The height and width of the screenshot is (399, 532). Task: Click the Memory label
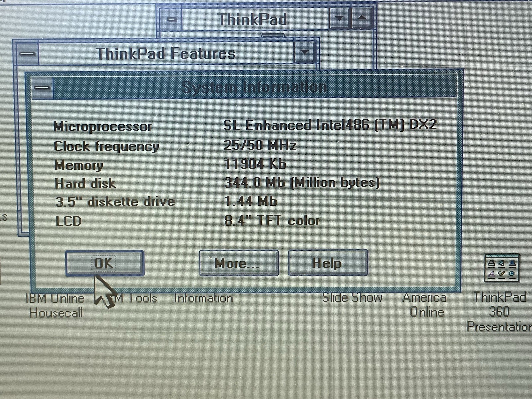coord(79,165)
